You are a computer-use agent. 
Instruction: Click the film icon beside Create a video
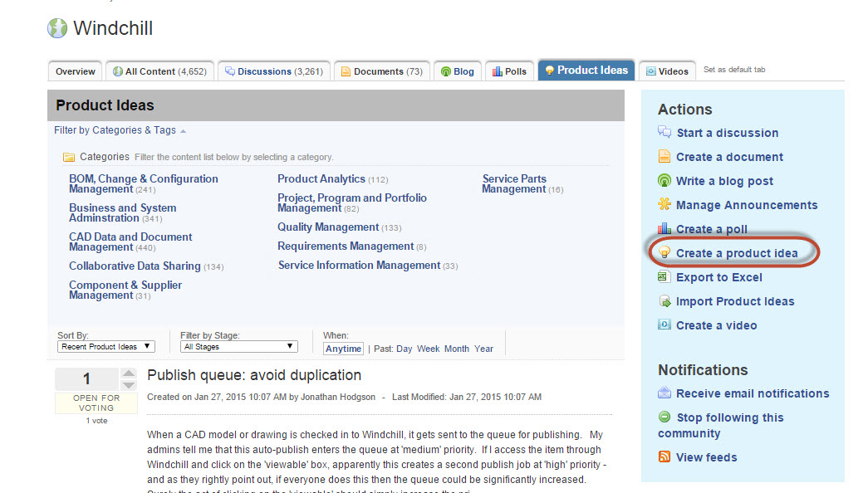point(664,325)
